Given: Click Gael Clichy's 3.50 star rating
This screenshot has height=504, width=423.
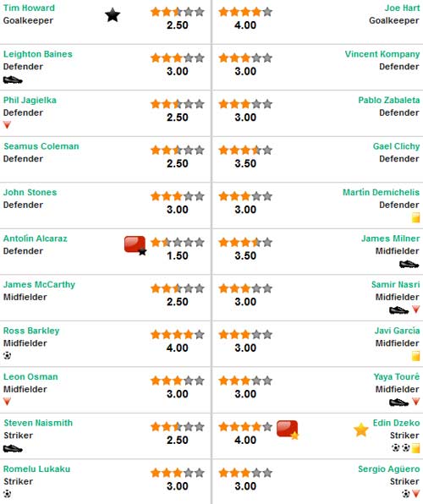Looking at the screenshot, I should click(x=245, y=151).
